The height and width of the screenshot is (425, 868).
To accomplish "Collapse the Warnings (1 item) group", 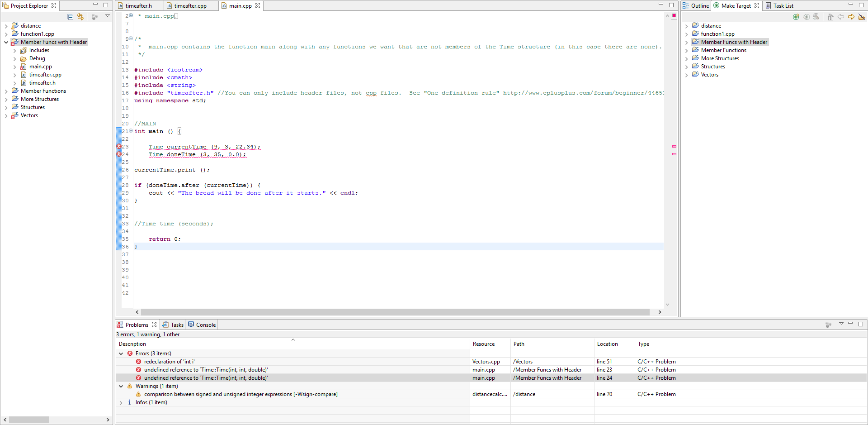I will point(121,387).
